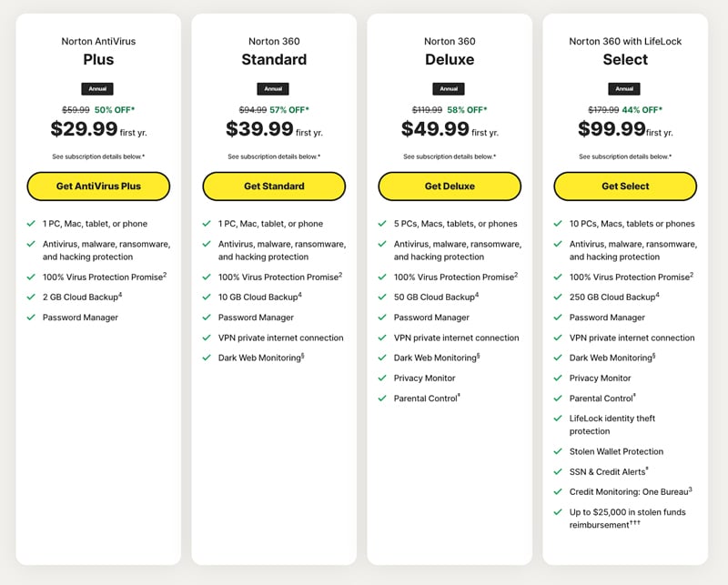Click checkmark next to 10 GB Cloud Backup

(207, 298)
